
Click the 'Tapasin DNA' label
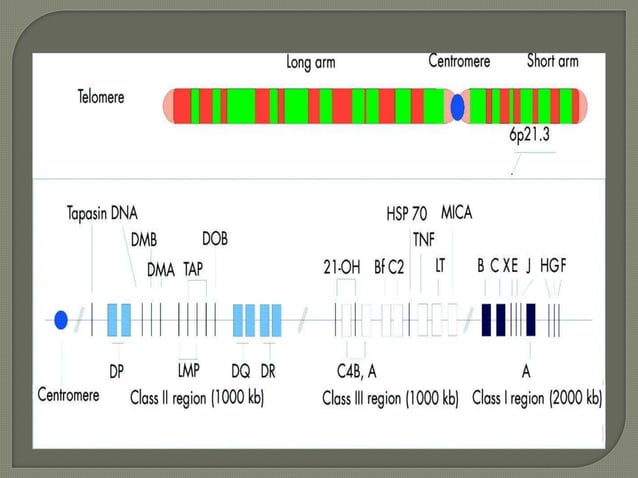click(102, 213)
